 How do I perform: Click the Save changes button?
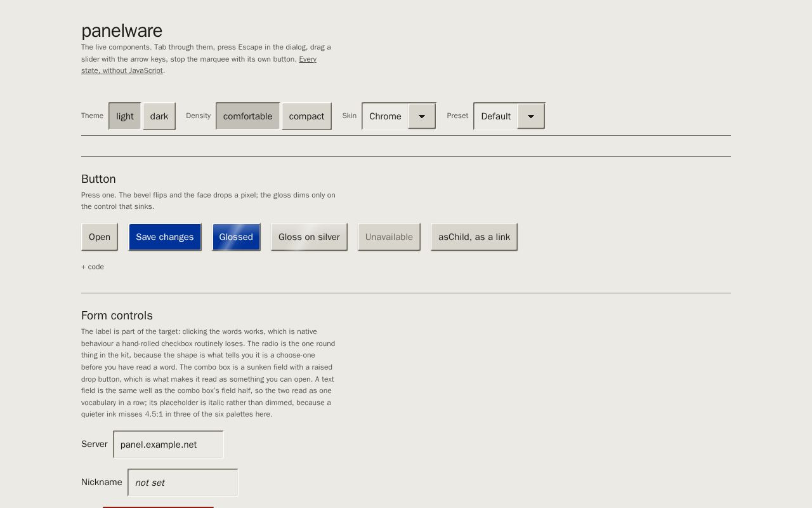coord(165,237)
